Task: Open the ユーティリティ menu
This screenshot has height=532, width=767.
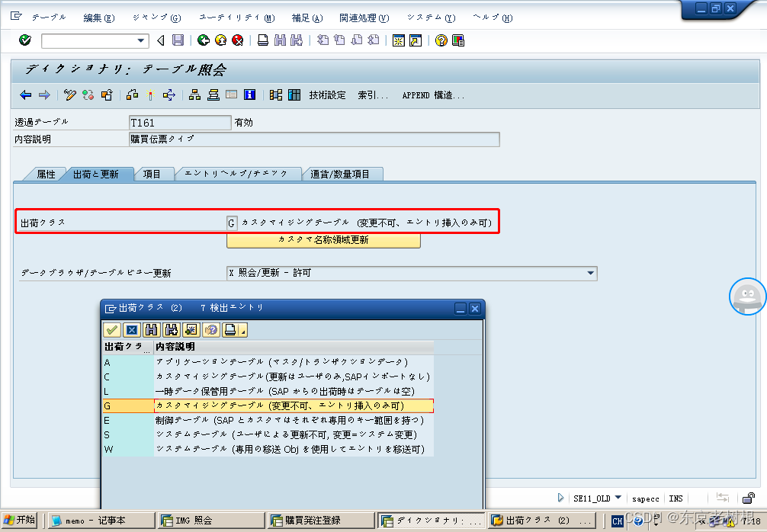Action: [237, 18]
